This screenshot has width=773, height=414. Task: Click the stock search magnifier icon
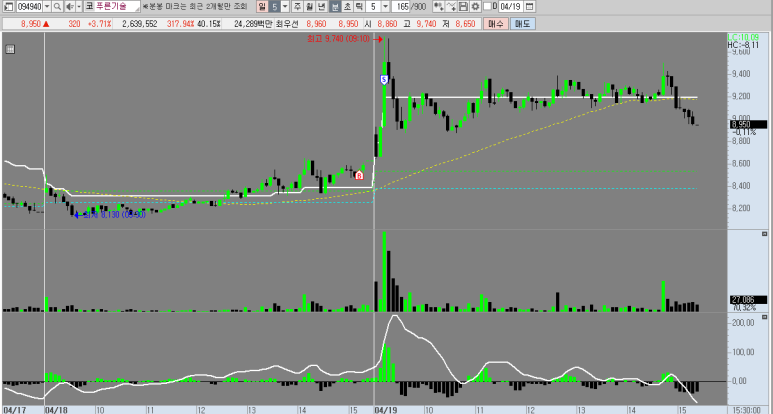[x=57, y=6]
